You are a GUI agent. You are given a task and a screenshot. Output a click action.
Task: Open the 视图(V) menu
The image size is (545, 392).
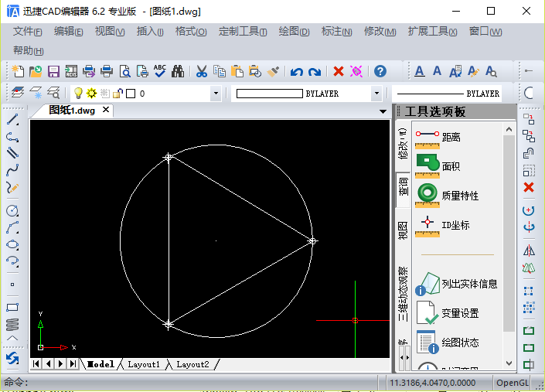pos(110,32)
